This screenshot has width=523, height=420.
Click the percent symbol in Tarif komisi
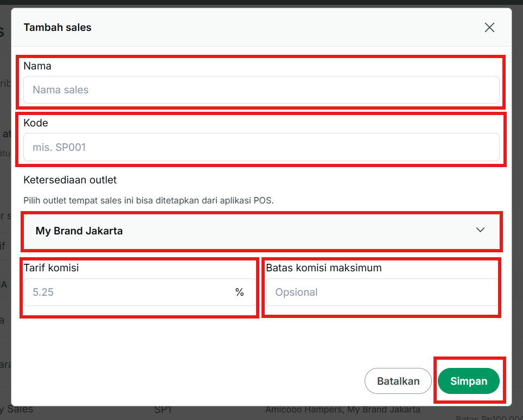click(x=239, y=292)
